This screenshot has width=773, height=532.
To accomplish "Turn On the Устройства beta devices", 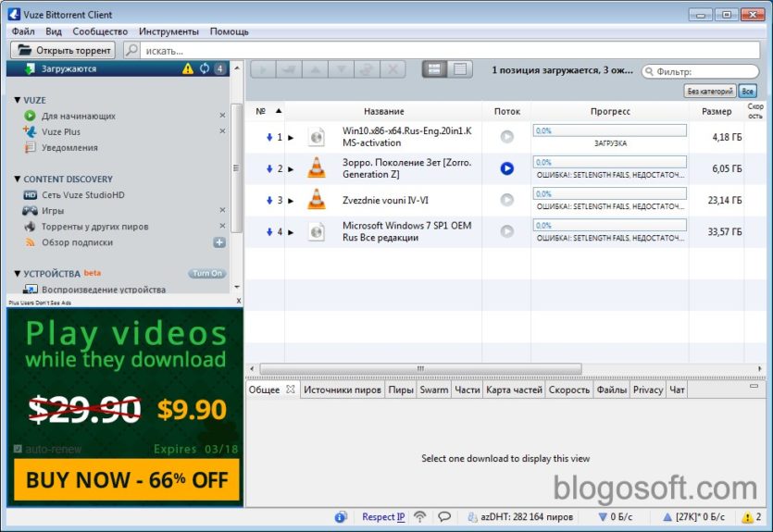I will click(x=207, y=273).
